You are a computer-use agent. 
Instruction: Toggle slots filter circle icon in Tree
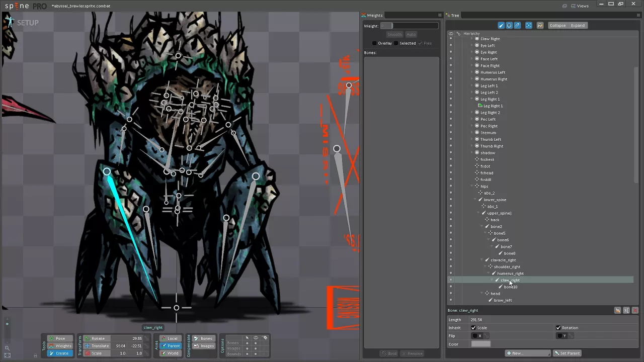click(509, 25)
